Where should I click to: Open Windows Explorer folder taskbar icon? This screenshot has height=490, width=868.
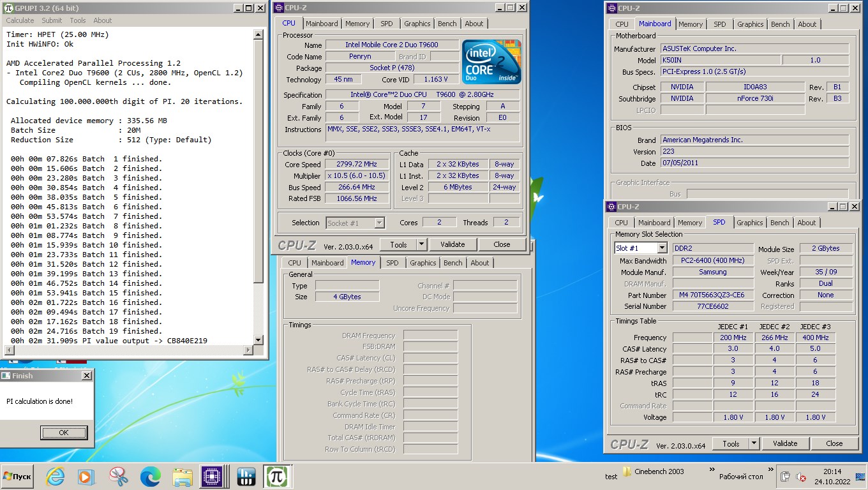pos(183,476)
